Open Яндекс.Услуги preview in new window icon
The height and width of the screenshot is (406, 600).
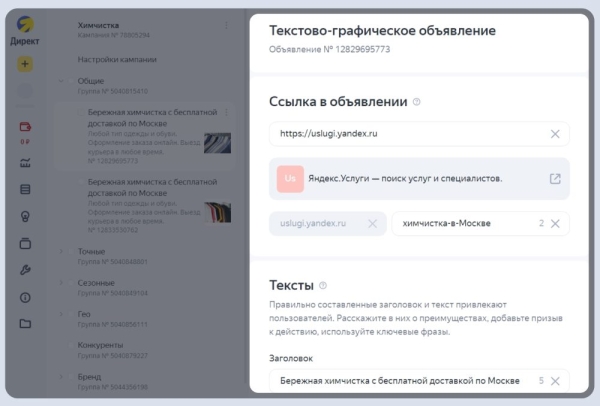[555, 179]
